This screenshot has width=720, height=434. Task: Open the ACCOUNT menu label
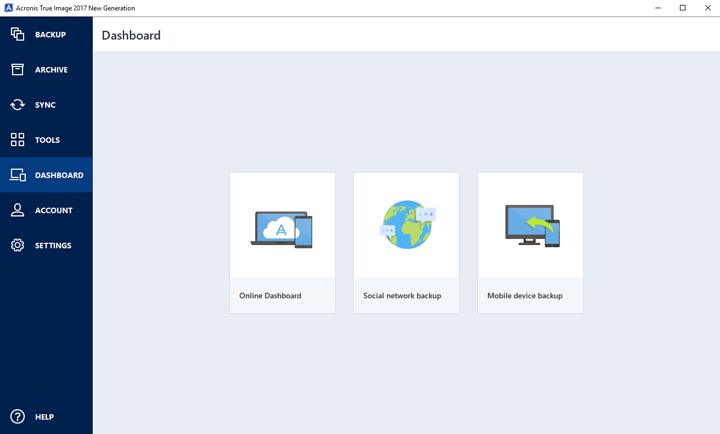click(54, 210)
